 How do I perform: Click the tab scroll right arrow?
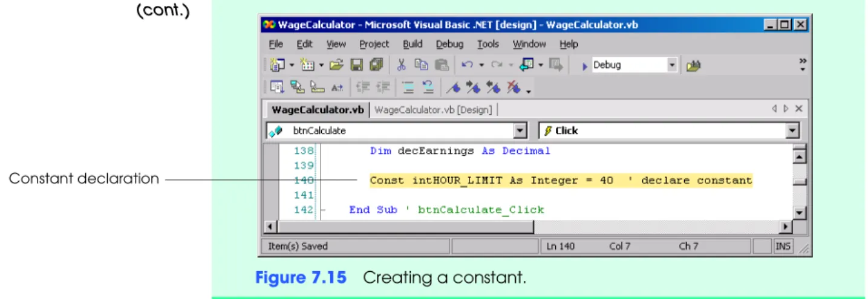coord(786,109)
